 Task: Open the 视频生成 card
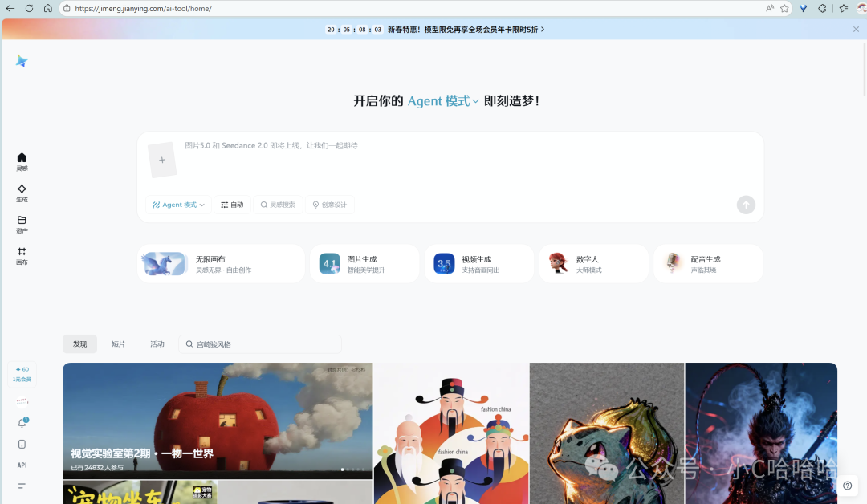[x=478, y=263]
